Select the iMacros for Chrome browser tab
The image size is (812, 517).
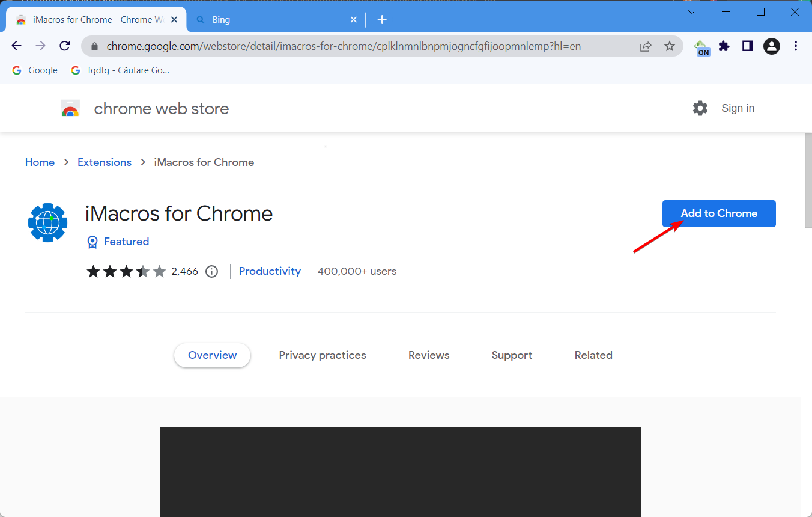coord(96,20)
